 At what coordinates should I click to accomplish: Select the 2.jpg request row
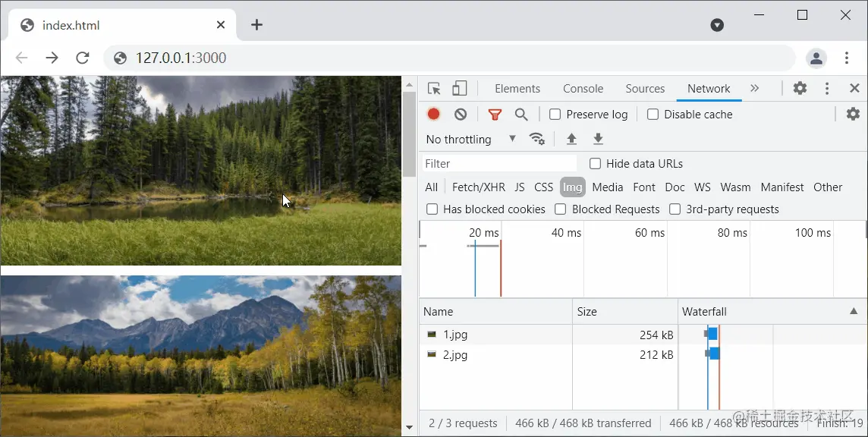tap(642, 354)
